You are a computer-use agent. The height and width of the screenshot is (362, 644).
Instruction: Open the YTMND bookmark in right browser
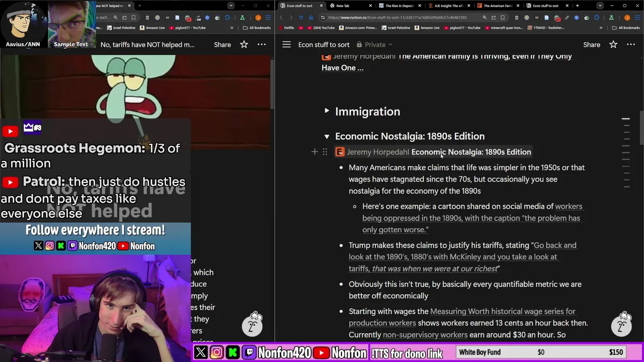546,28
